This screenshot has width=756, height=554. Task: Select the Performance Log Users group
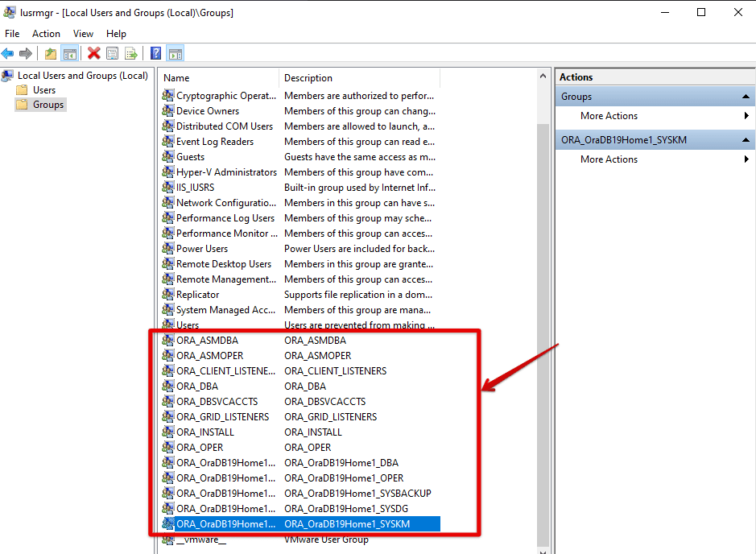pyautogui.click(x=225, y=218)
